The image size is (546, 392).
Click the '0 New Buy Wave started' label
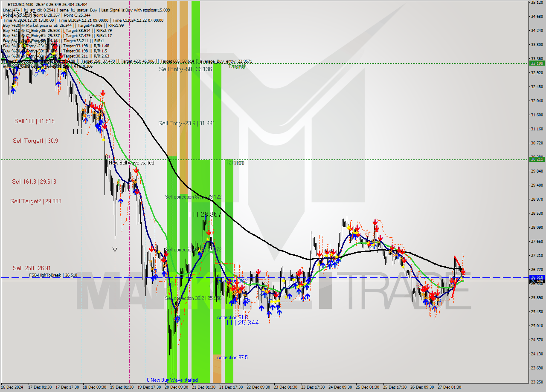point(172,380)
